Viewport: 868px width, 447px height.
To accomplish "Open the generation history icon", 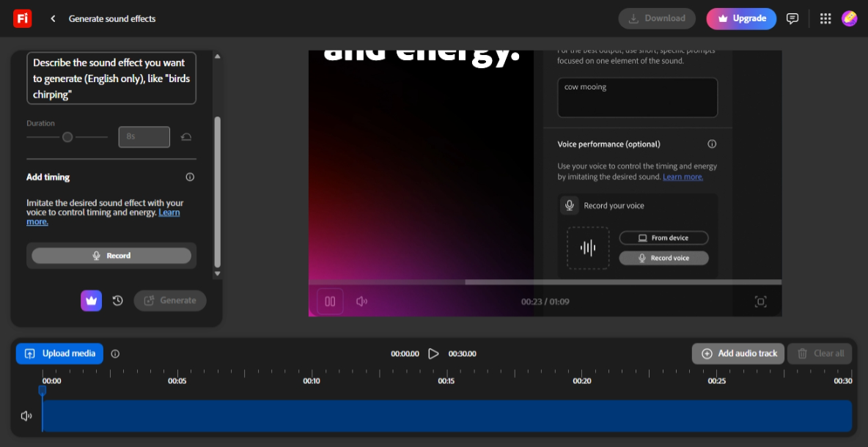I will pos(117,300).
